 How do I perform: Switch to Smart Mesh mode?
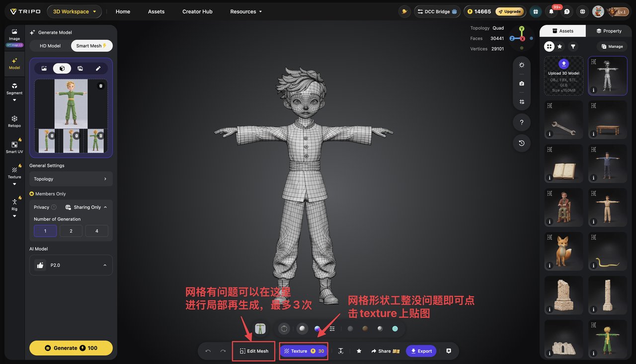tap(92, 46)
